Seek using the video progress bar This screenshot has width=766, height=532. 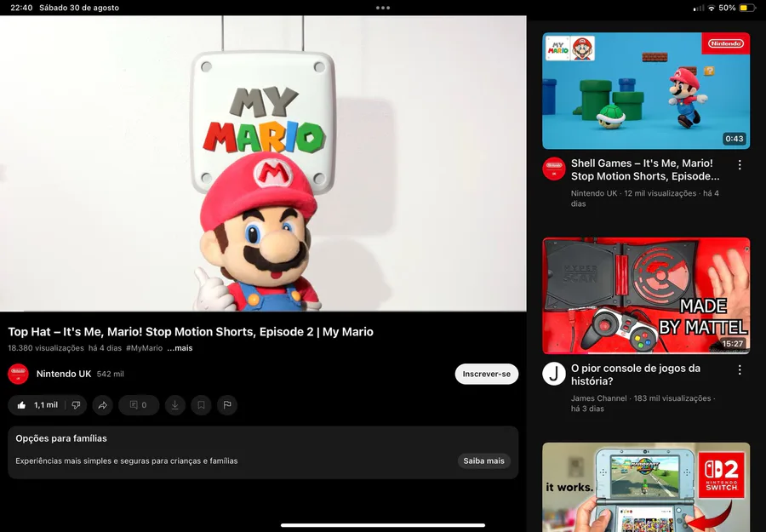[x=263, y=311]
